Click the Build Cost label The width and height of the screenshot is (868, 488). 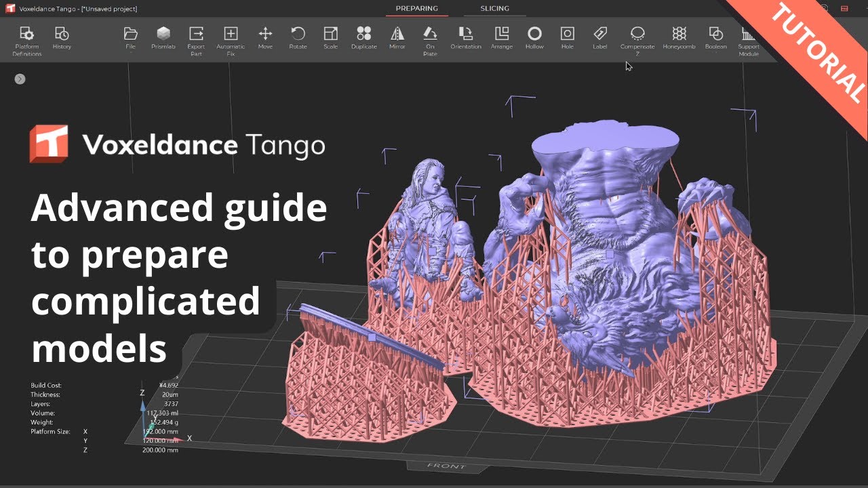(45, 386)
